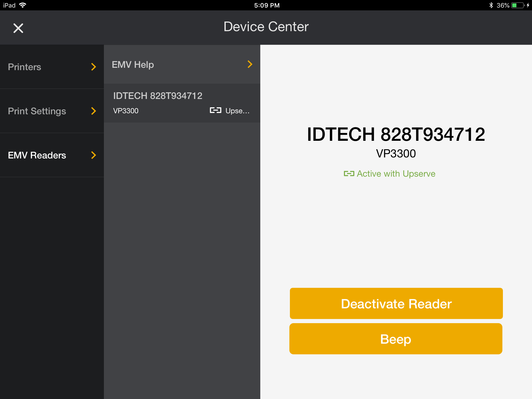Select Print Settings in the sidebar
Viewport: 532px width, 399px height.
[x=37, y=111]
